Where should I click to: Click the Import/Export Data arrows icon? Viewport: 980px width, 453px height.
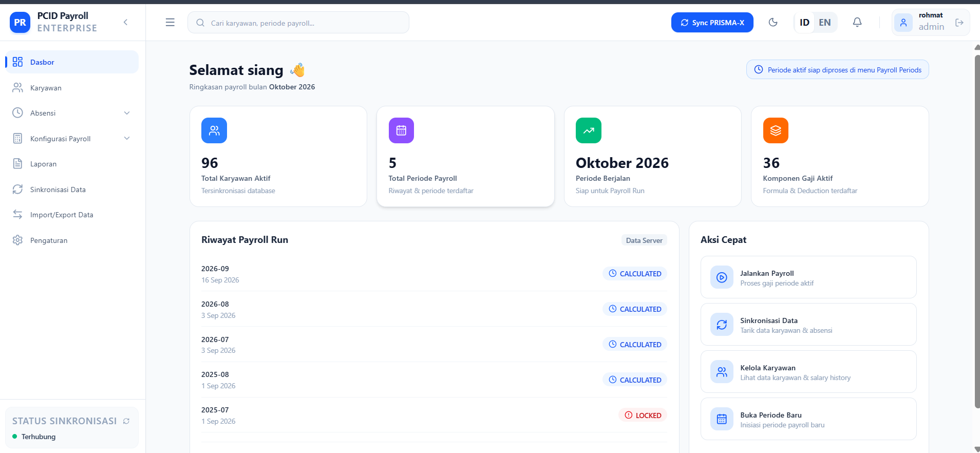(x=17, y=215)
